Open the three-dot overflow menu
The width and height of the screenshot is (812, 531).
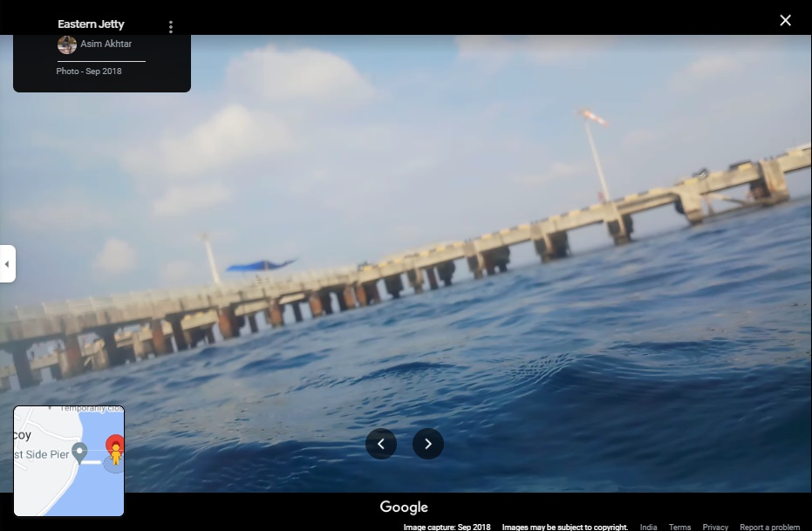point(170,26)
